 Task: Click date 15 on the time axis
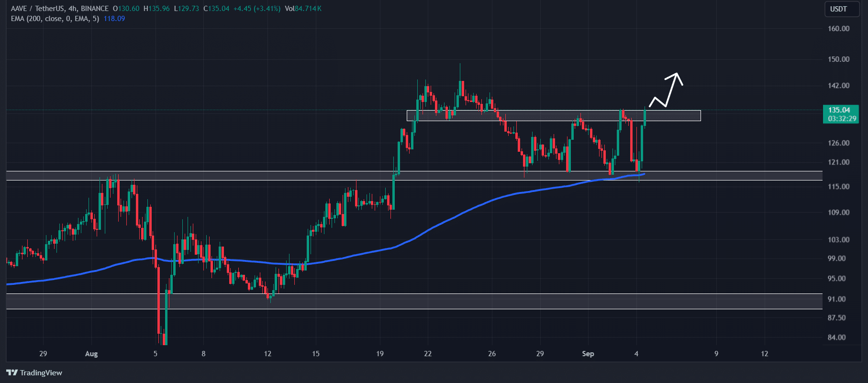point(316,354)
